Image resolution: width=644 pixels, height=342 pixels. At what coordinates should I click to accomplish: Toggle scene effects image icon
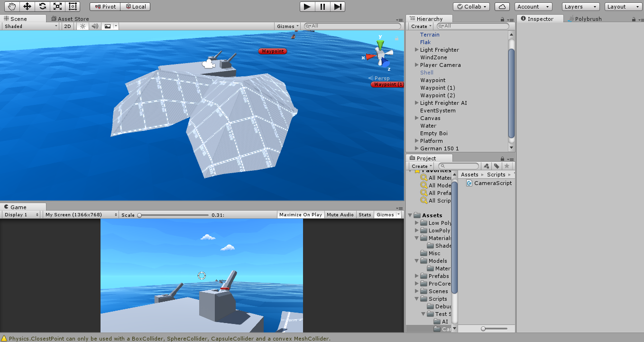(108, 27)
